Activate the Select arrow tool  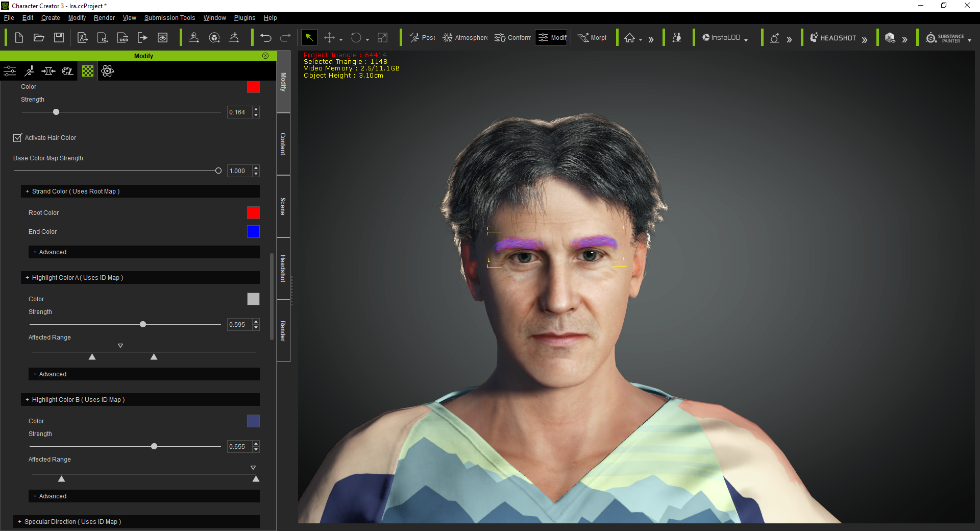[x=309, y=38]
